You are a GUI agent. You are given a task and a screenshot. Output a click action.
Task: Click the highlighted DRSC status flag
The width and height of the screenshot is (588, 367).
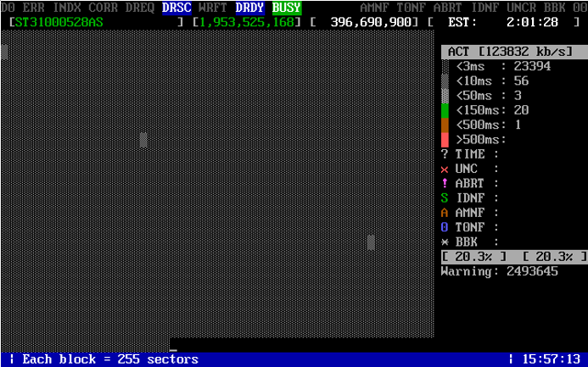[176, 8]
